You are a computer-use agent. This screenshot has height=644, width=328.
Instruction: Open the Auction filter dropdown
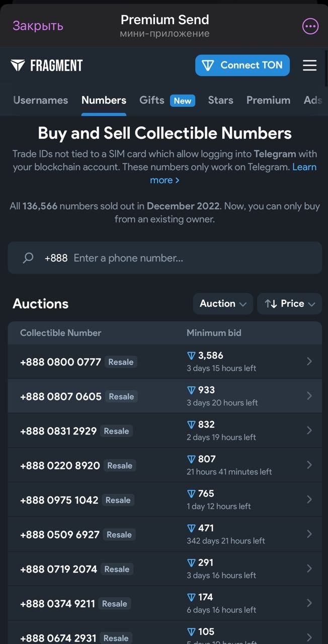pyautogui.click(x=223, y=303)
